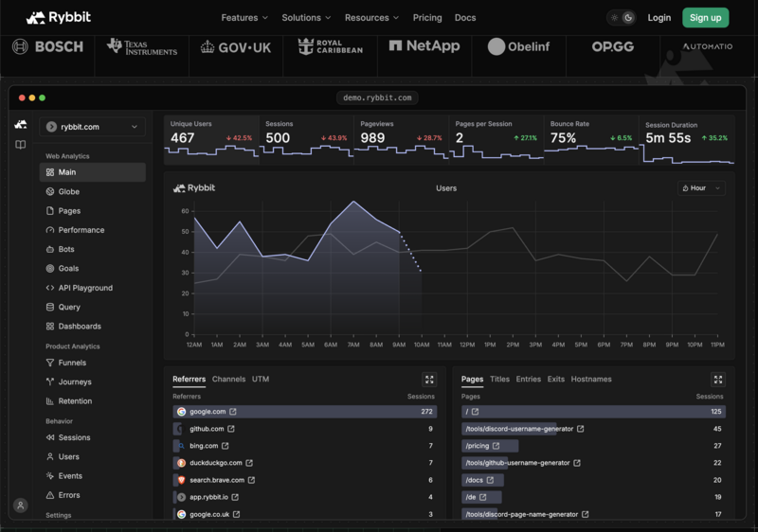Screen dimensions: 758x532
Task: Click the Sign up button
Action: tap(705, 18)
